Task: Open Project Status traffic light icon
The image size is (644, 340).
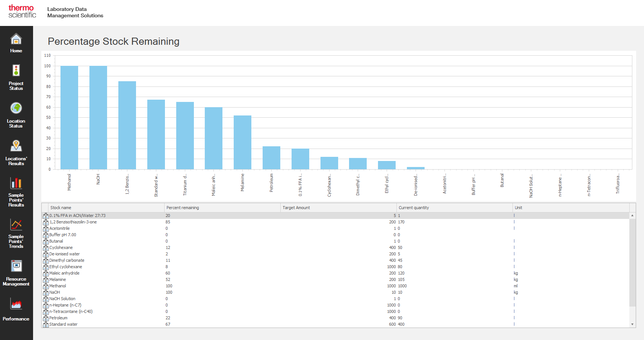Action: tap(16, 71)
